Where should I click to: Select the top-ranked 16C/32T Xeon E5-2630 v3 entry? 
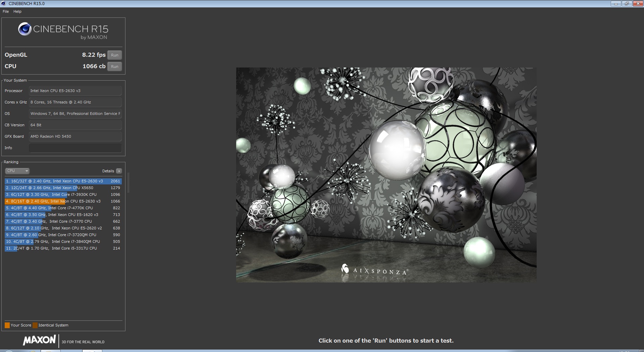click(63, 181)
